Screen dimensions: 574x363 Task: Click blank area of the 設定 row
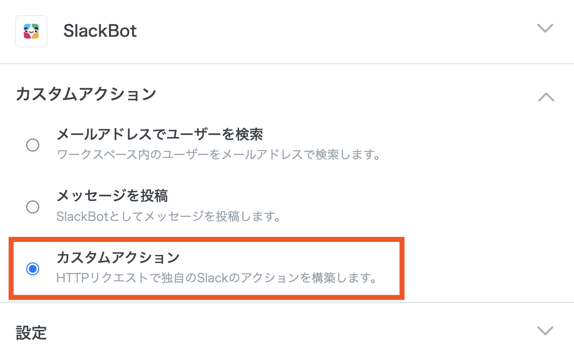286,333
